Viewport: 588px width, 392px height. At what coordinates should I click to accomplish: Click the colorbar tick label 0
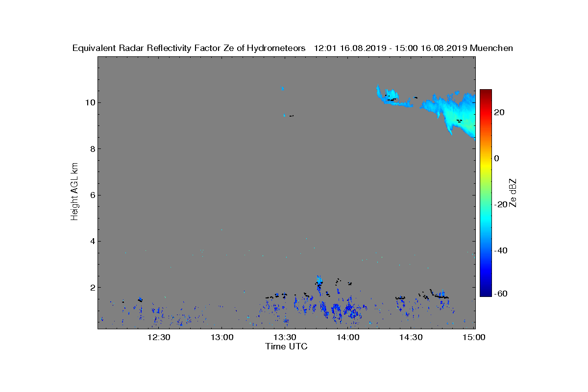pyautogui.click(x=497, y=158)
